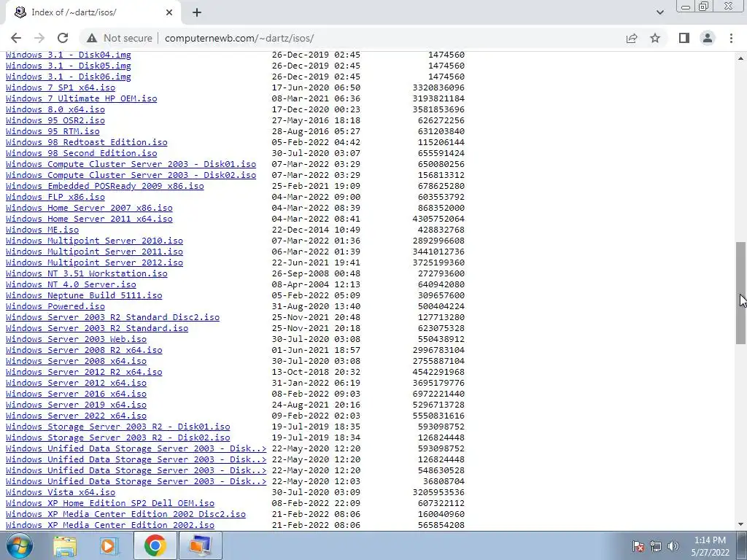Click Windows Powered.iso link
747x560 pixels.
tap(55, 306)
